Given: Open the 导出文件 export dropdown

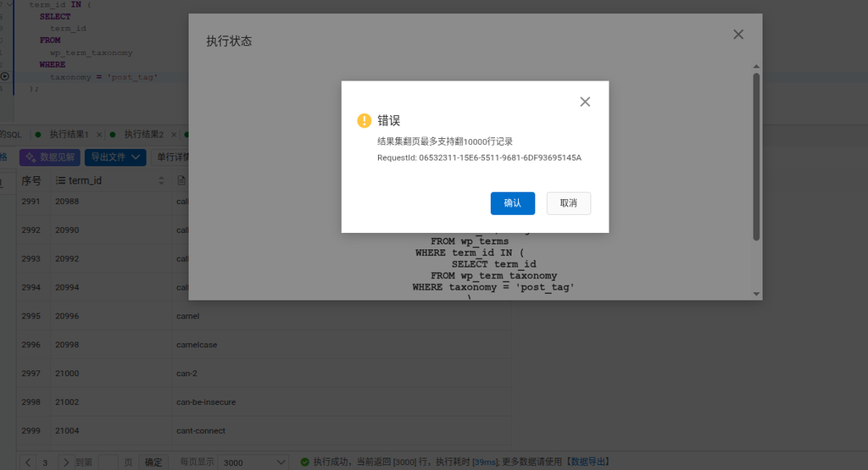Looking at the screenshot, I should point(115,158).
